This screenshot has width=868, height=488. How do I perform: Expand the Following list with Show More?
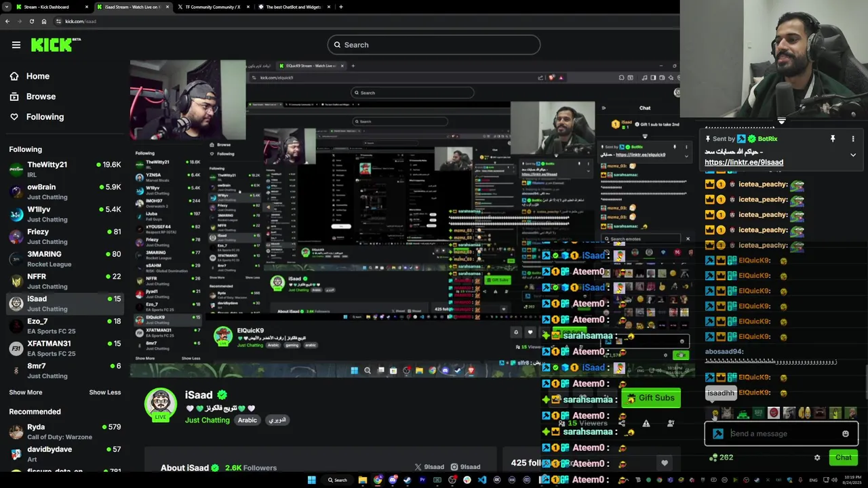point(26,392)
